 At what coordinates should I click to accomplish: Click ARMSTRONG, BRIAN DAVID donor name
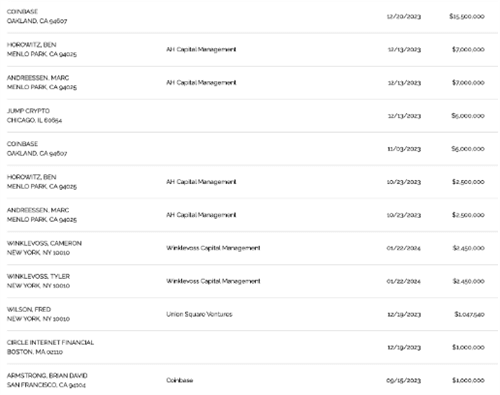coord(47,376)
